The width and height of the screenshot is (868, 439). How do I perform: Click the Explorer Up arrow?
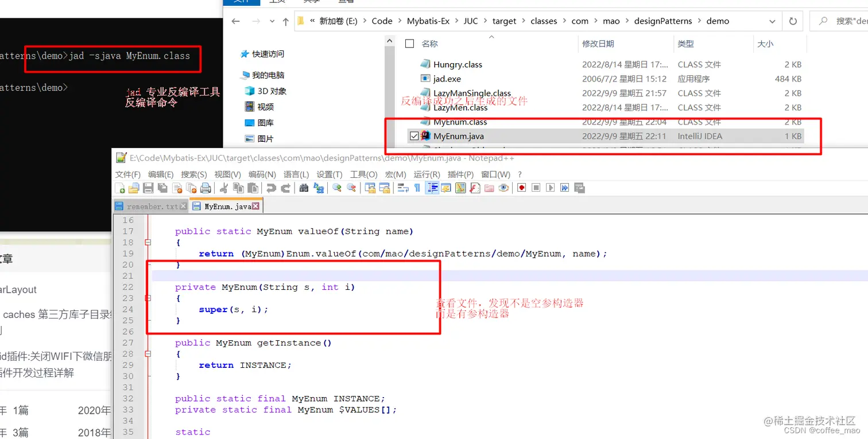coord(286,21)
